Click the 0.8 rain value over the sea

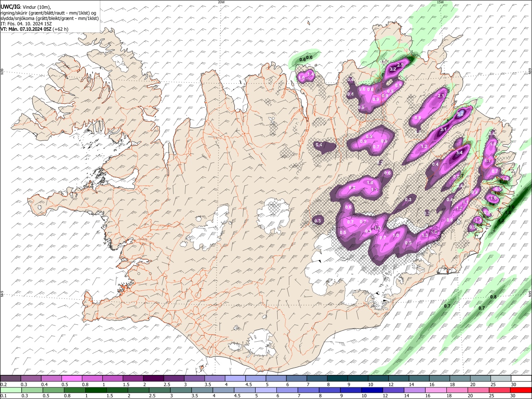493,297
